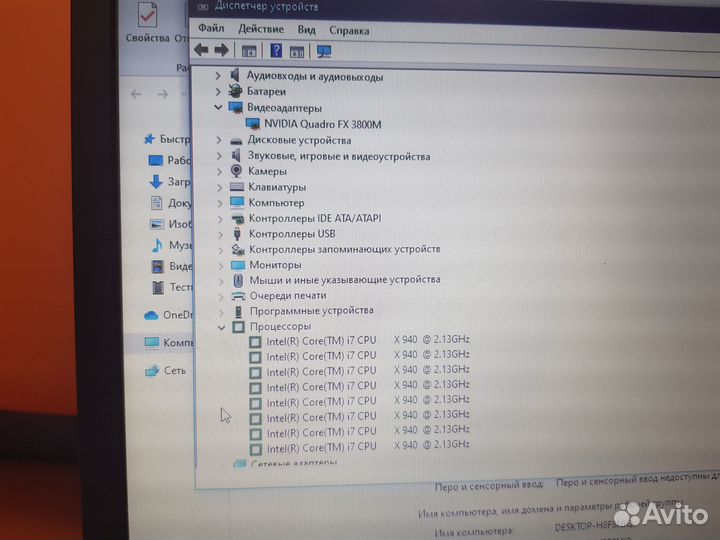
Task: Open the Действие menu
Action: (260, 29)
